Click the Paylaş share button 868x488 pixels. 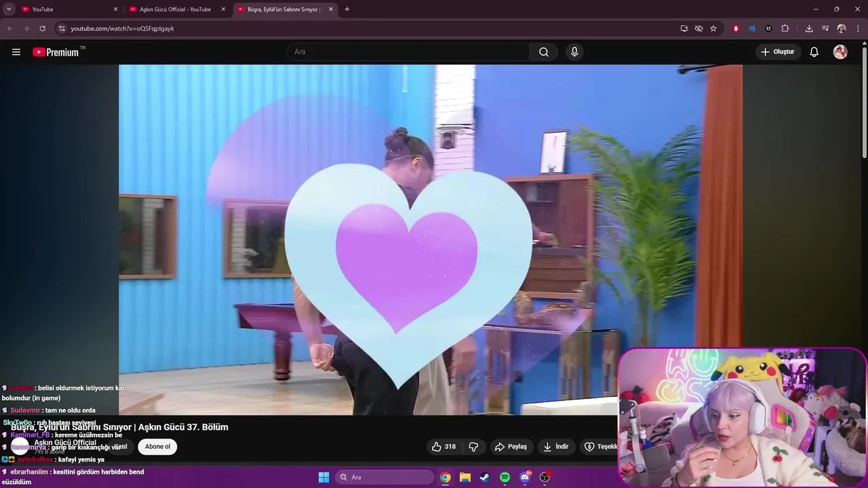(511, 447)
